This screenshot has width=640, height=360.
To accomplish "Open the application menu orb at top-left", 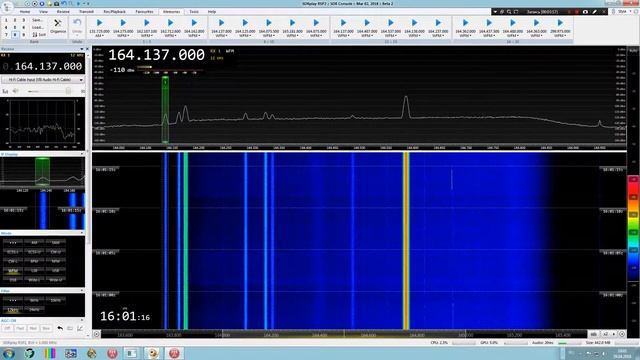I will coord(7,7).
